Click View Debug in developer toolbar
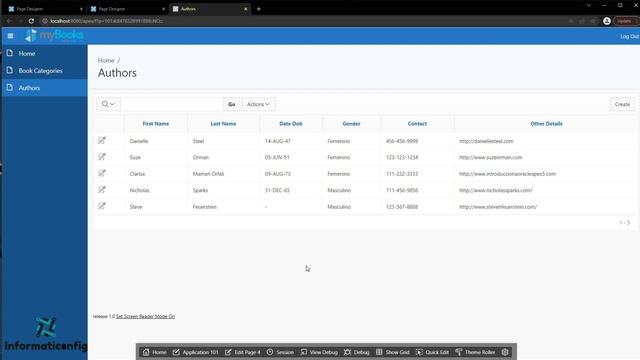Image resolution: width=640 pixels, height=360 pixels. (x=319, y=352)
